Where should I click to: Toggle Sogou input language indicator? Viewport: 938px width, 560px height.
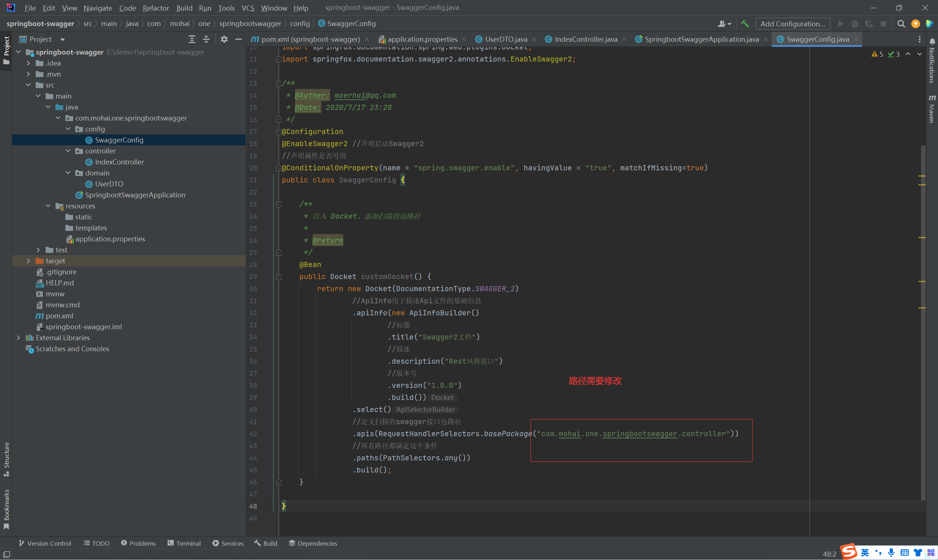point(865,552)
